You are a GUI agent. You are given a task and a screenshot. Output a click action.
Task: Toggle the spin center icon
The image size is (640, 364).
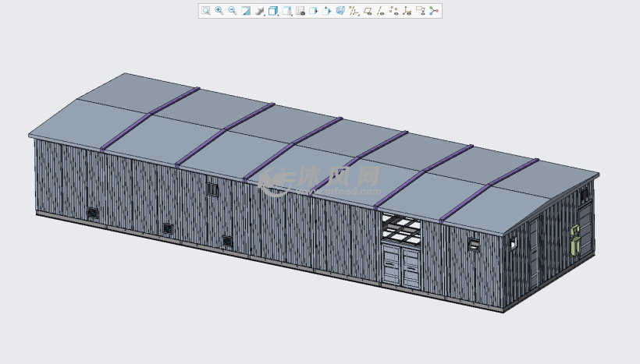pyautogui.click(x=435, y=11)
